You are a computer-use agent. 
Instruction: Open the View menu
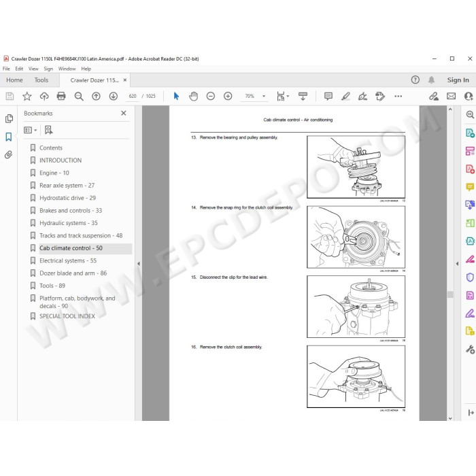(33, 69)
